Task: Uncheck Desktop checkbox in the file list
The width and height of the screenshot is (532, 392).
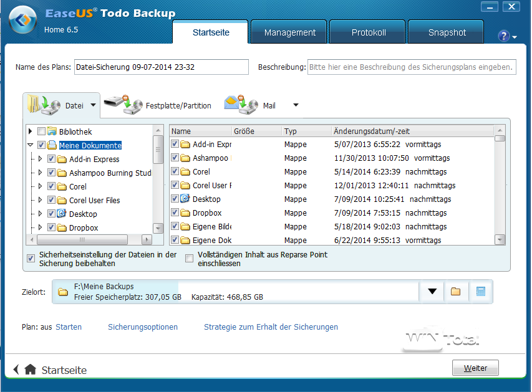Action: [175, 198]
